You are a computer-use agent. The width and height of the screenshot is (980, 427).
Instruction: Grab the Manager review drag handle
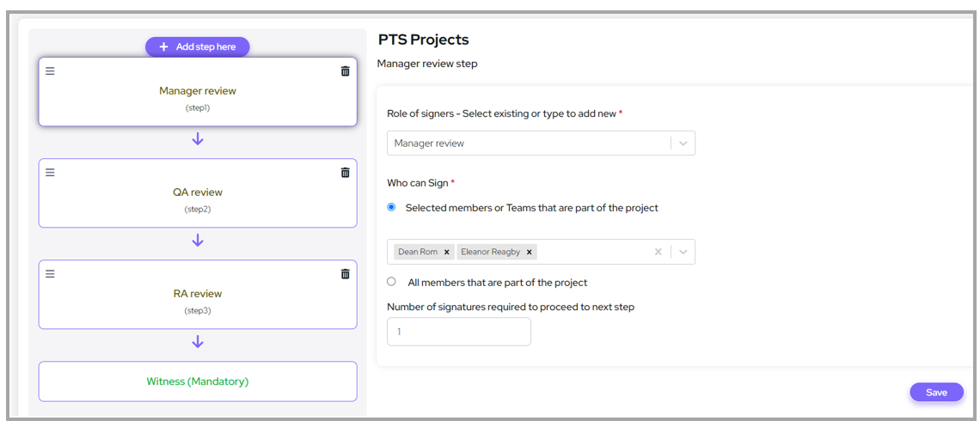click(50, 71)
